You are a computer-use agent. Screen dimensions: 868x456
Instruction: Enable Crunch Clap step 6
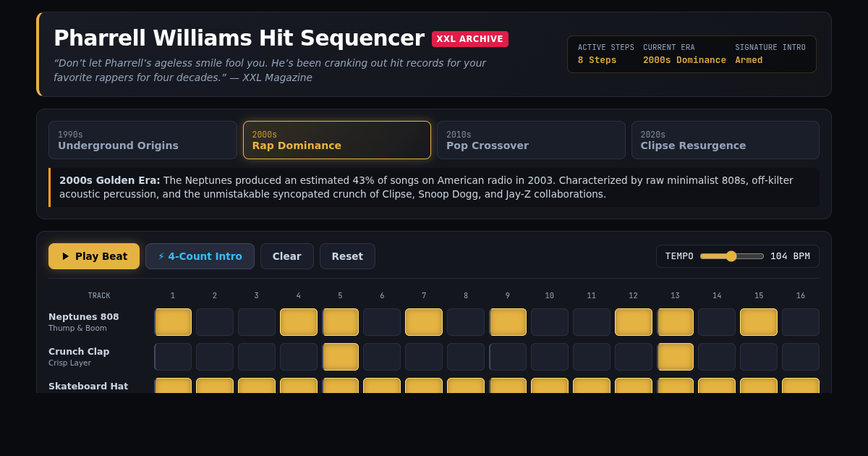pos(382,357)
